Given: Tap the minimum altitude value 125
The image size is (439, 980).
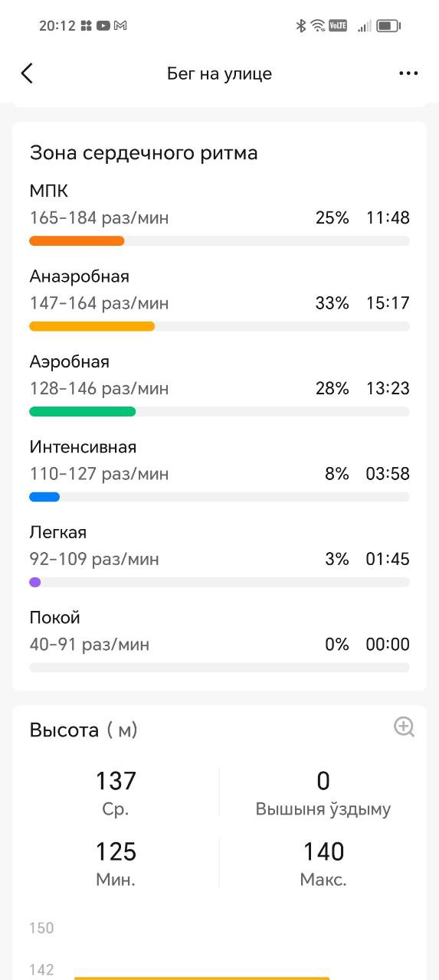Looking at the screenshot, I should (x=116, y=851).
